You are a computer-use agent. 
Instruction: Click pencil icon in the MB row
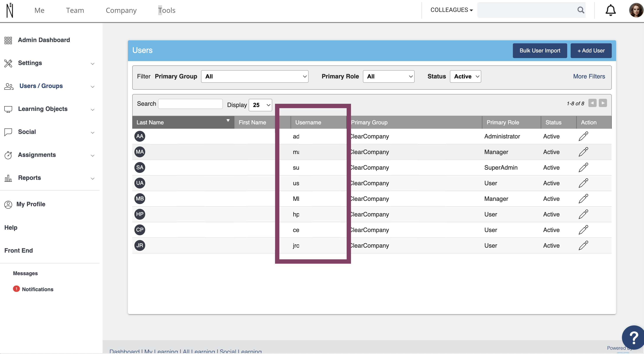click(x=583, y=198)
